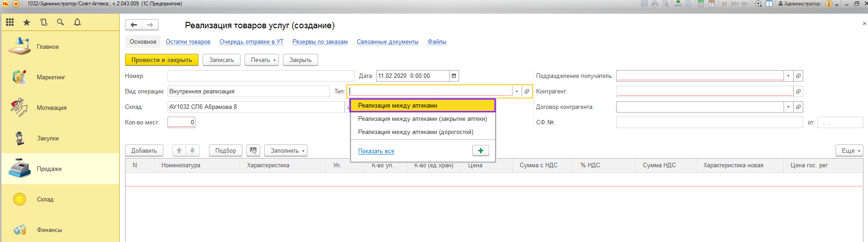868x242 pixels.
Task: Click the search magnifier icon
Action: [60, 22]
